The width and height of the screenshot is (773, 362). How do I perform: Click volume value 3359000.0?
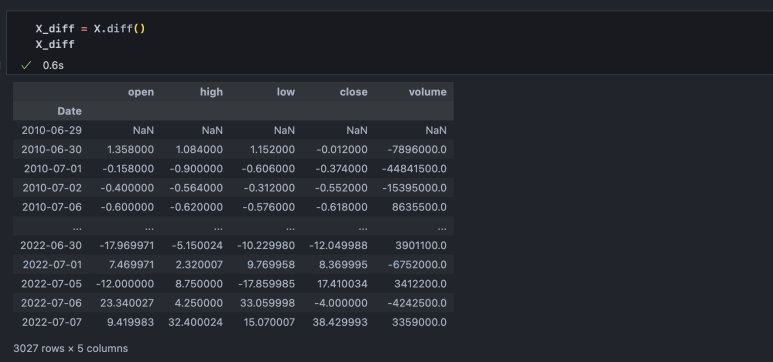(420, 322)
